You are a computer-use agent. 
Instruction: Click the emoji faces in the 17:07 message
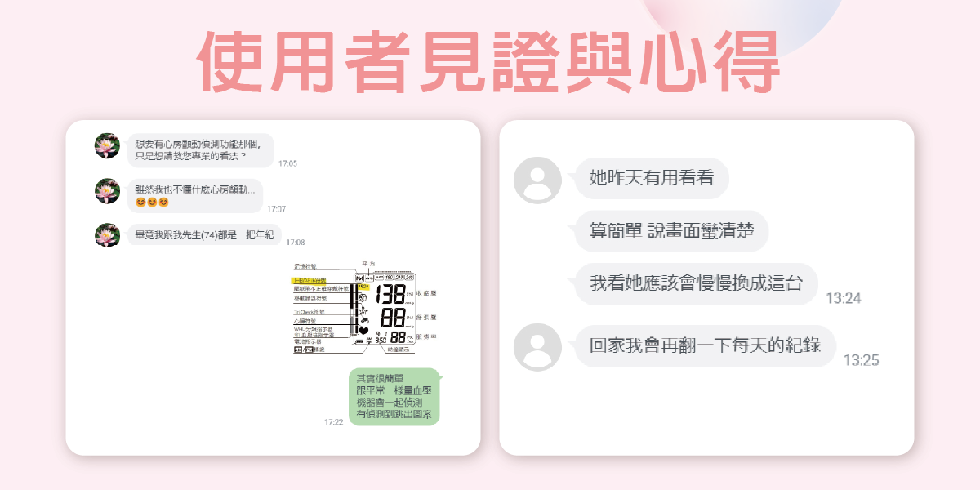[x=152, y=203]
